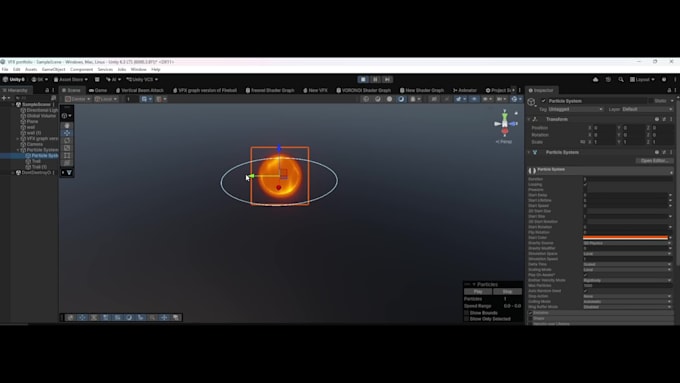
Task: Click the Particle System help icon
Action: pos(657,152)
